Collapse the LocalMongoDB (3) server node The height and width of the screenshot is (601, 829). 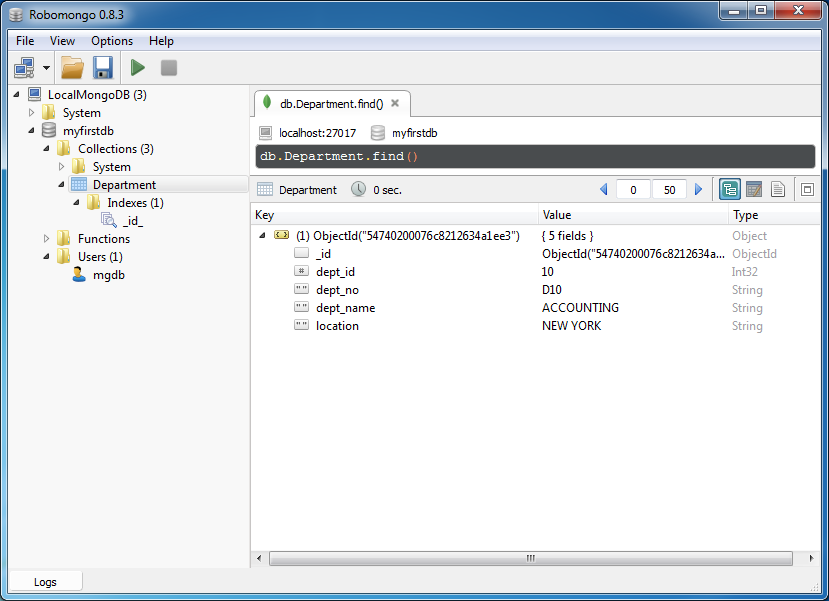coord(16,95)
